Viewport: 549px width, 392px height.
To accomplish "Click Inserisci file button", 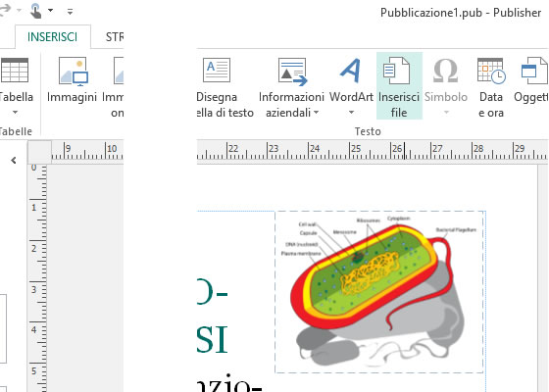I will tap(399, 86).
